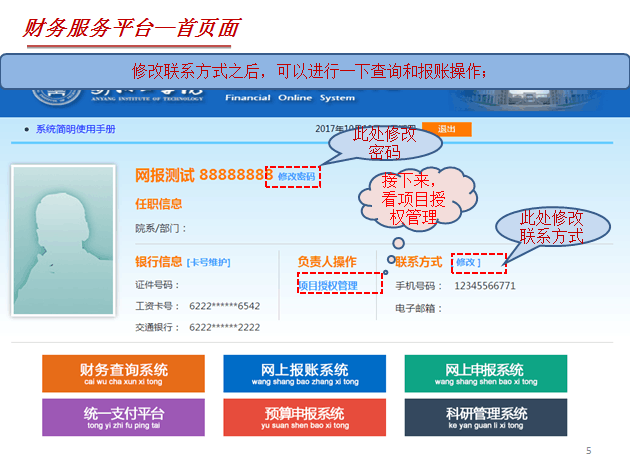Click the slide title 财务服务平台—首页面
630x471 pixels.
click(x=131, y=29)
